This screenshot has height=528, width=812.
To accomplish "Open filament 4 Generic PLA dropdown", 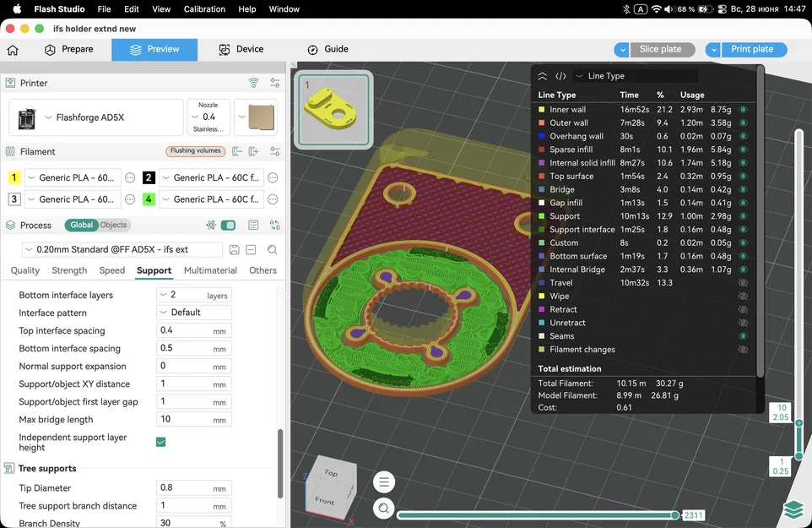I will (x=211, y=199).
